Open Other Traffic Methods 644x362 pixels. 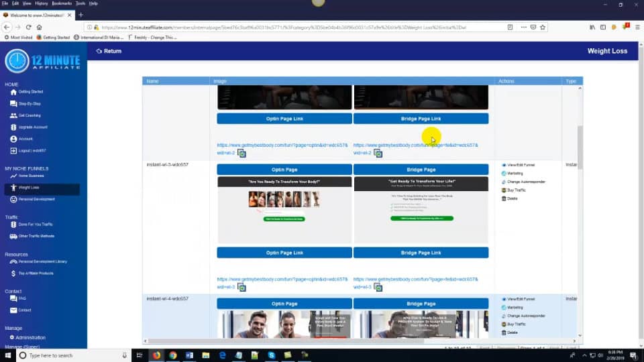pos(32,237)
